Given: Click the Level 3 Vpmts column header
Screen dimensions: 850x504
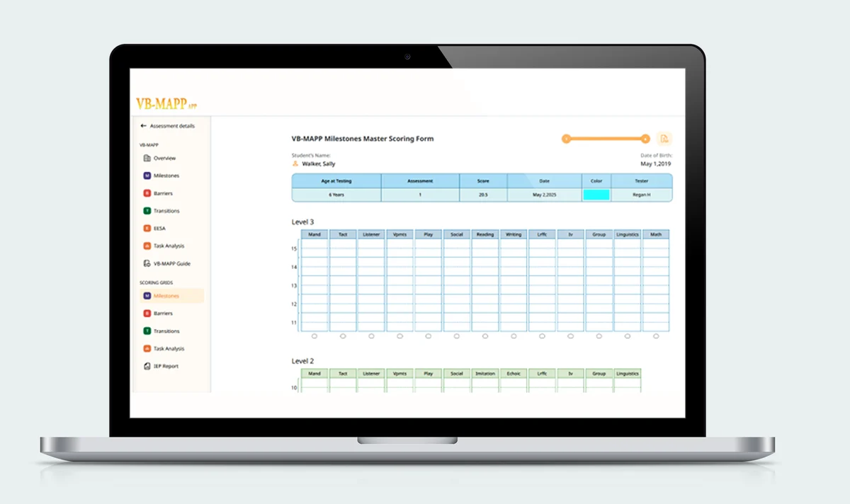Looking at the screenshot, I should click(399, 234).
